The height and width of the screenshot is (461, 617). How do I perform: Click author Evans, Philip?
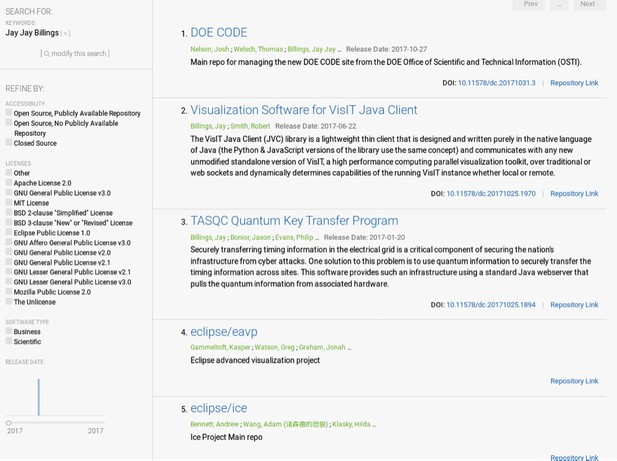pyautogui.click(x=294, y=238)
